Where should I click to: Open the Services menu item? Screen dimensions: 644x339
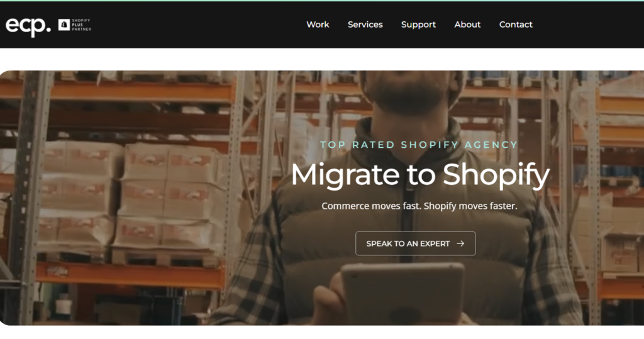pos(365,25)
